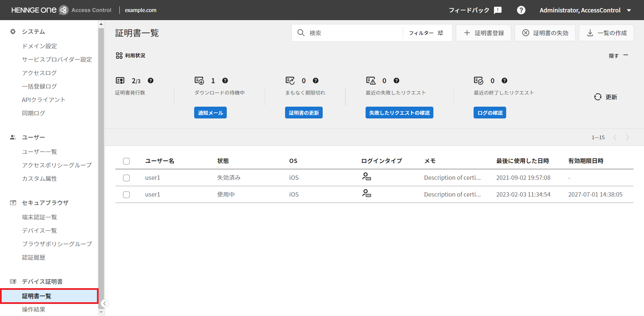Expand the Administrator account dropdown arrow
Screen dimensions: 644x316
point(629,10)
